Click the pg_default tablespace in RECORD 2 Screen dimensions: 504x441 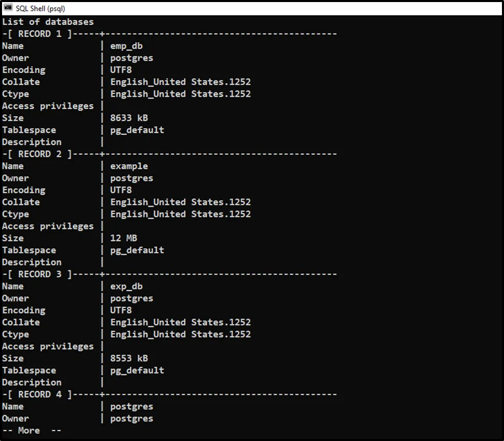(x=137, y=250)
